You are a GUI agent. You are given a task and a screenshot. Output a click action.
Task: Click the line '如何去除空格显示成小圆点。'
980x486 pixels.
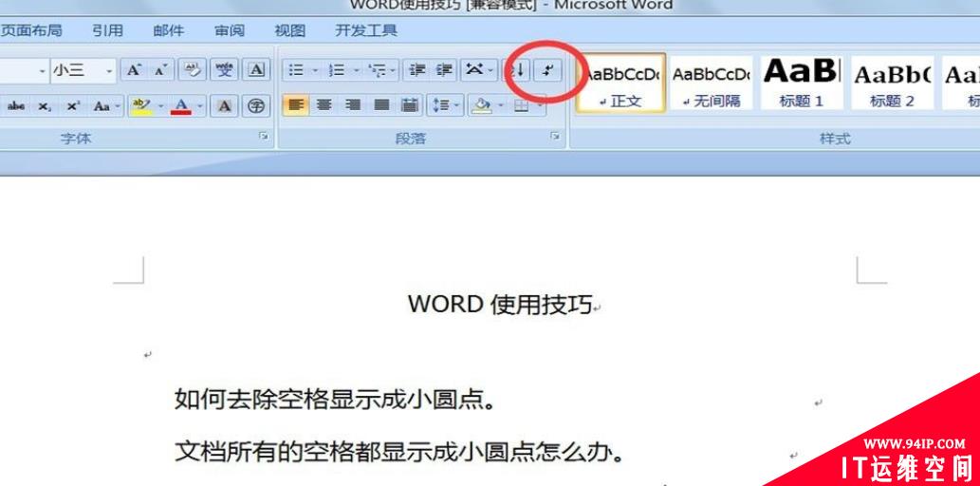pos(335,399)
